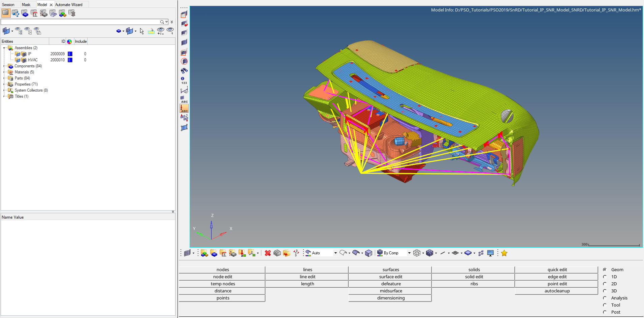Switch to the Post page radio button

605,312
